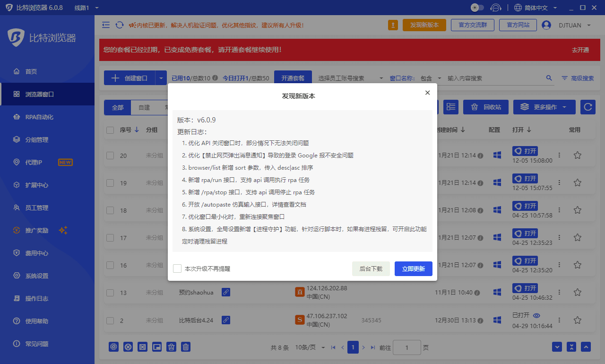Image resolution: width=605 pixels, height=364 pixels.
Task: Expand the 更多操作 dropdown
Action: [x=544, y=107]
